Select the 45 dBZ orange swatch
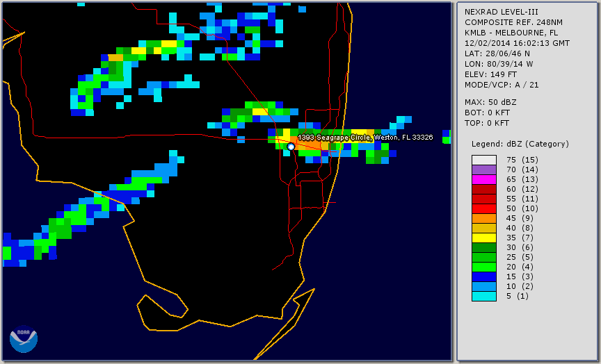601x364 pixels. pyautogui.click(x=483, y=219)
